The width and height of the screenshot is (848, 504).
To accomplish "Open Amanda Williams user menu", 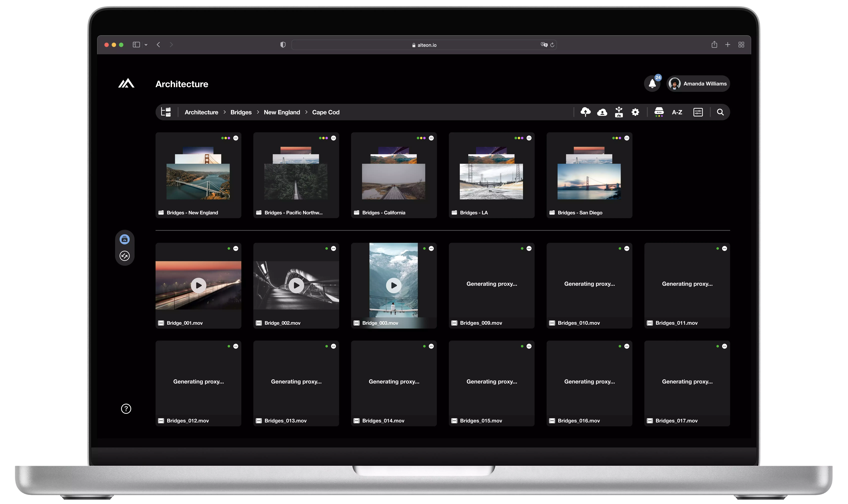I will (x=698, y=84).
